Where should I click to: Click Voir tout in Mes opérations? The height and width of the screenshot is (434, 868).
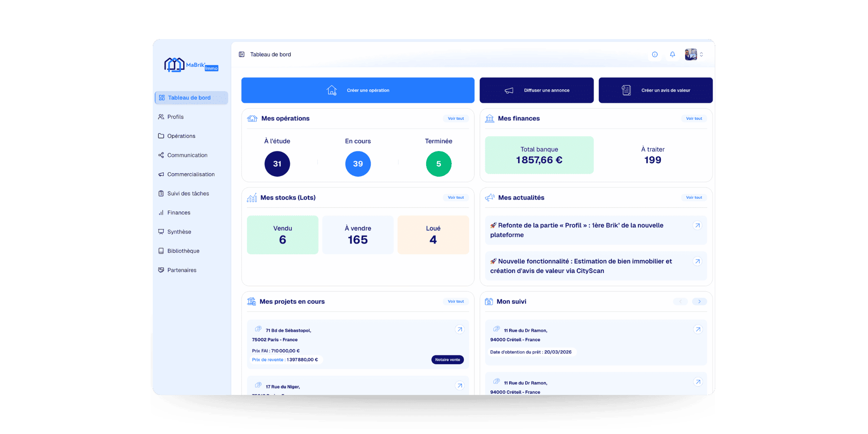point(456,118)
